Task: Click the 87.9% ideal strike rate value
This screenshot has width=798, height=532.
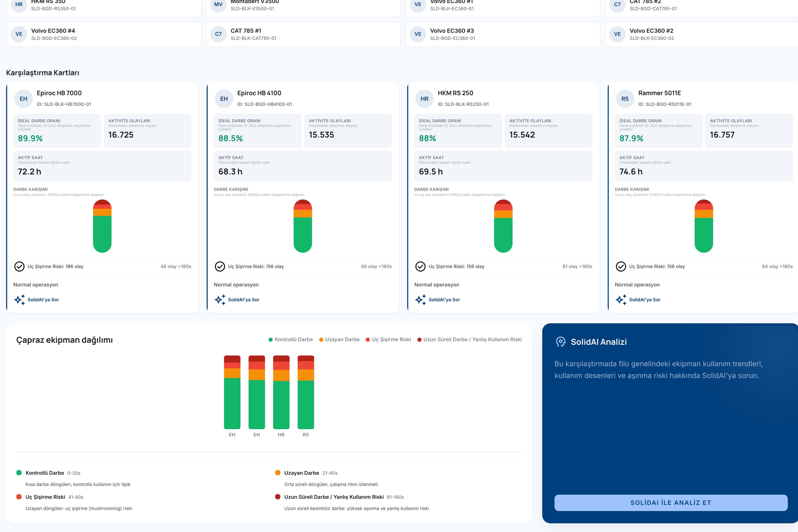Action: point(631,138)
